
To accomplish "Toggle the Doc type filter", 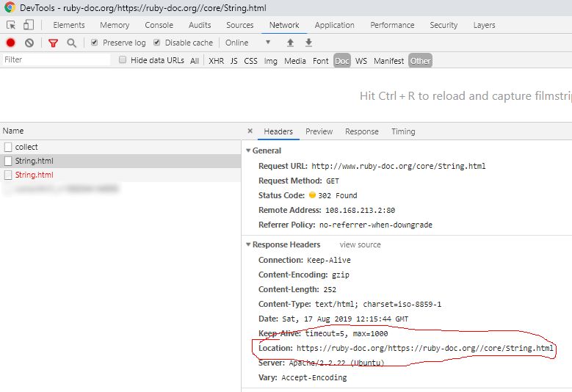I will tap(342, 61).
